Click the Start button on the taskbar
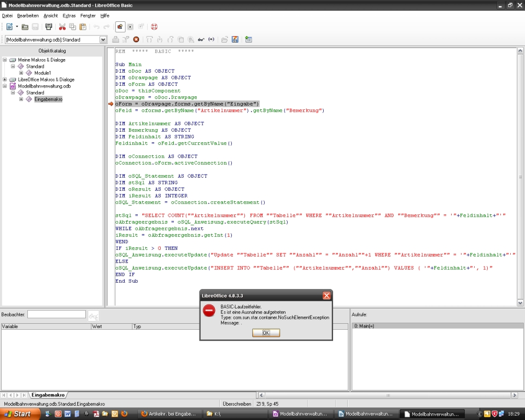Viewport: 525px width, 420px height. click(20, 414)
